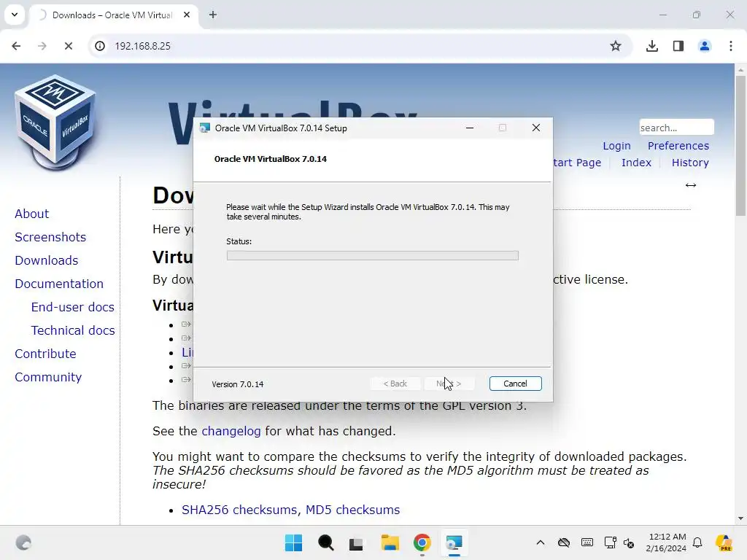Stop loading the page with the X icon
The image size is (747, 560).
(x=68, y=46)
